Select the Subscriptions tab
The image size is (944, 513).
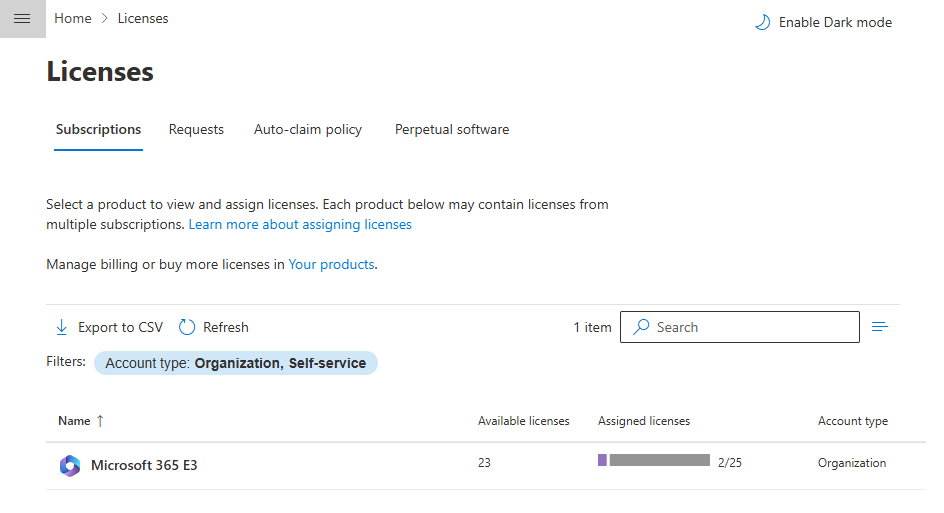pos(98,129)
